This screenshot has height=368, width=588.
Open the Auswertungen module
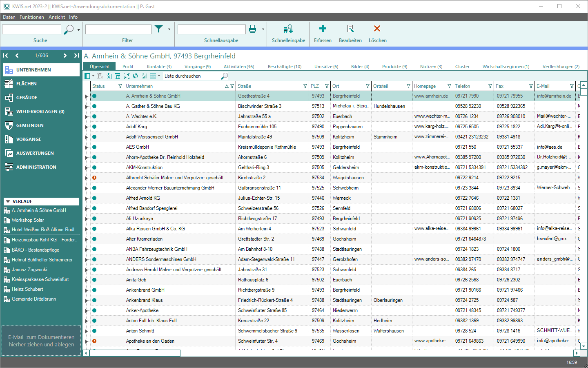click(41, 153)
